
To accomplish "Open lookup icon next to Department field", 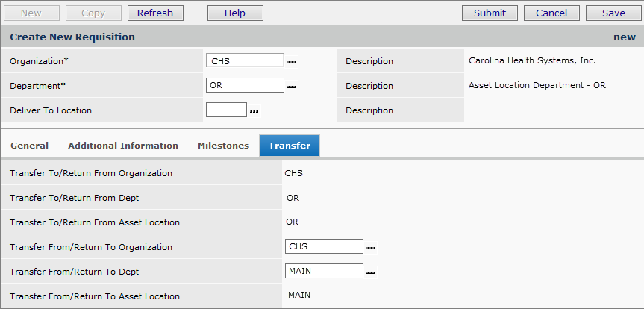I will [292, 87].
